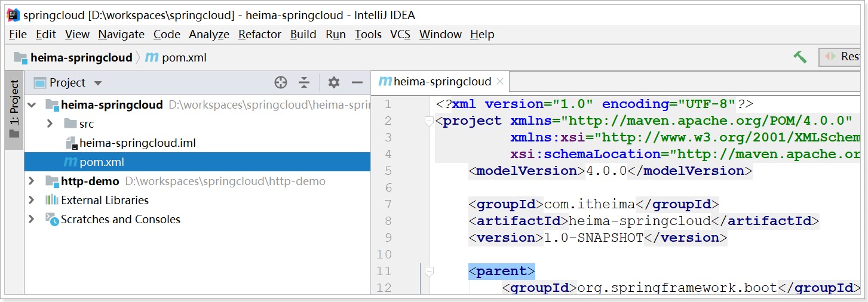This screenshot has width=868, height=302.
Task: Expand the src folder
Action: [50, 124]
